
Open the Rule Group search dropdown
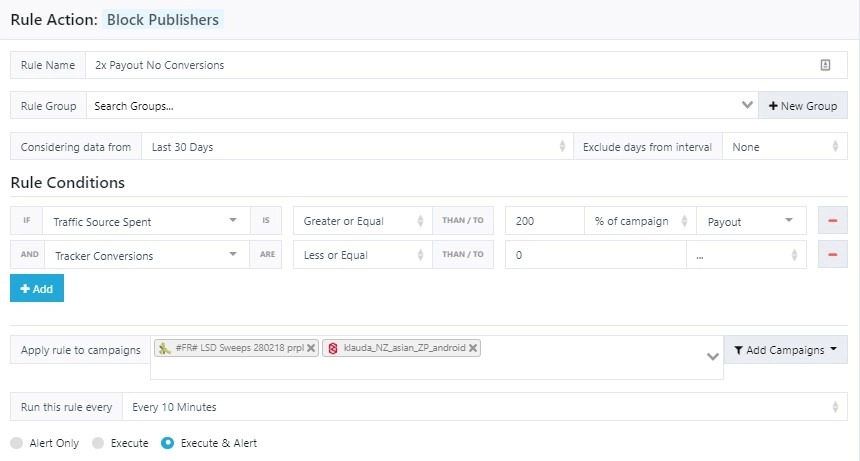[x=422, y=105]
